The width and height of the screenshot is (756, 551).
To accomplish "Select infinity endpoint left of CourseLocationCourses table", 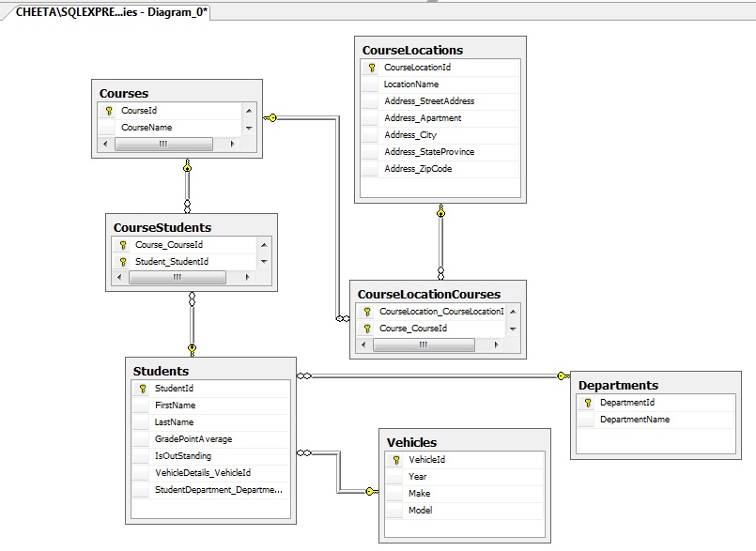I will [x=343, y=318].
